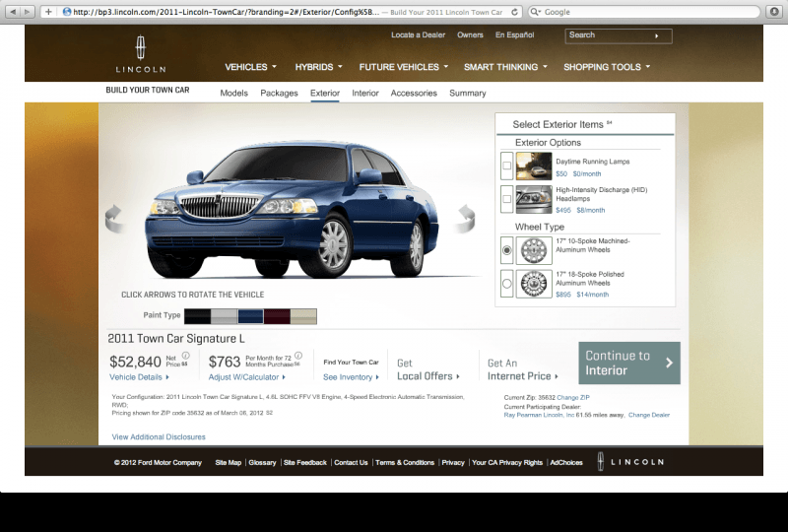Click the browser back arrow button

pyautogui.click(x=14, y=12)
